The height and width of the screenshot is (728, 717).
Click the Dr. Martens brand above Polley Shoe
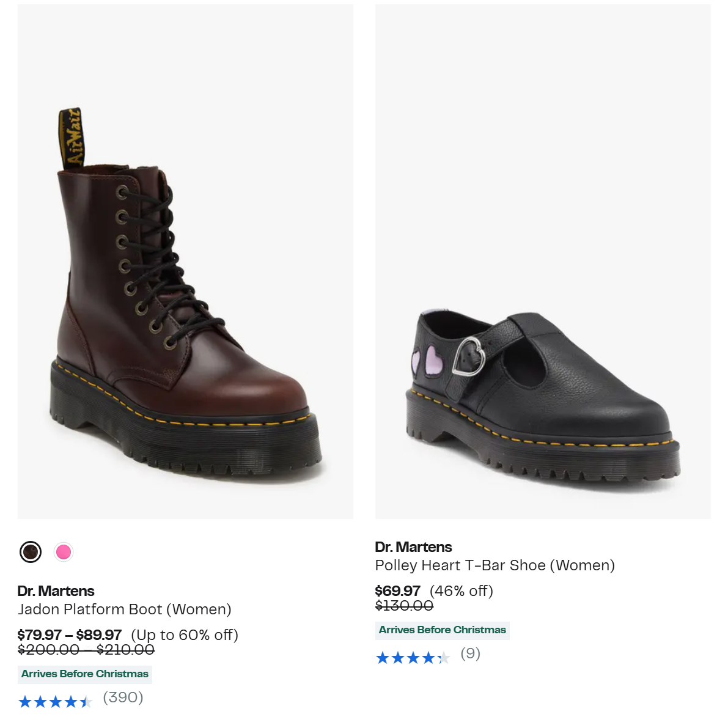[413, 547]
